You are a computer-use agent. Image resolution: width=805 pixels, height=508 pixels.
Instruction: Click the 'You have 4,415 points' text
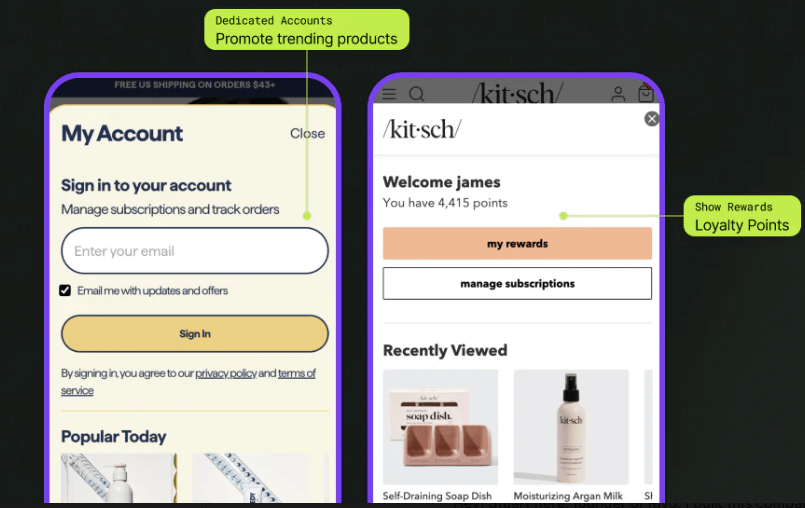(445, 203)
